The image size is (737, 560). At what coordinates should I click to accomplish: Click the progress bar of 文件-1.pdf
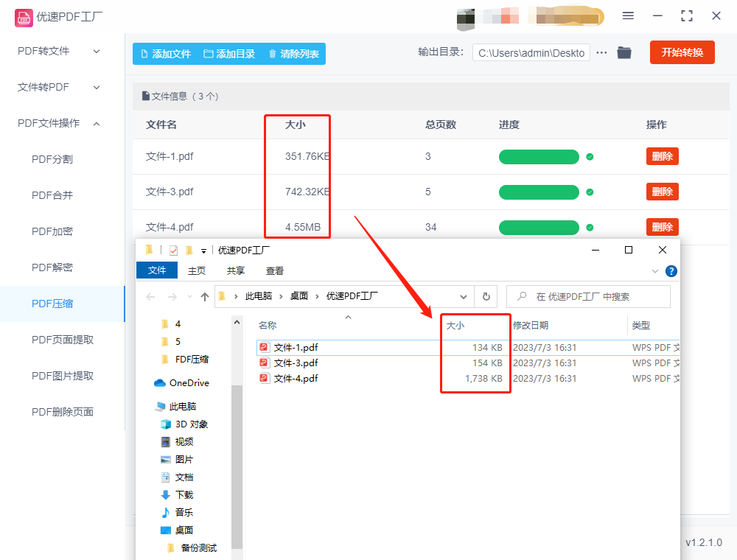point(539,157)
